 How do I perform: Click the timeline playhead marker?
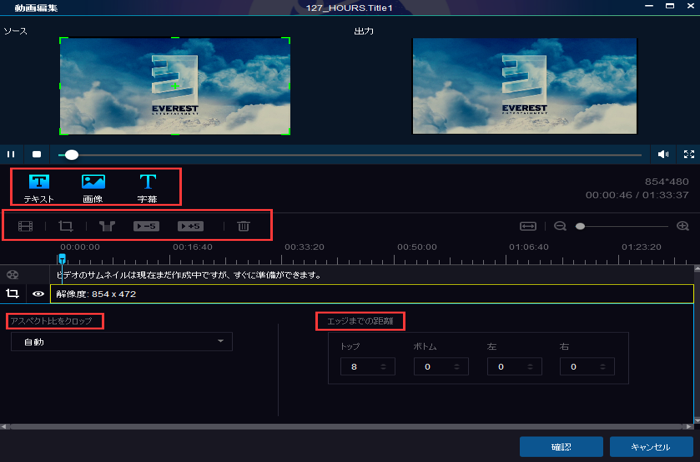(62, 258)
